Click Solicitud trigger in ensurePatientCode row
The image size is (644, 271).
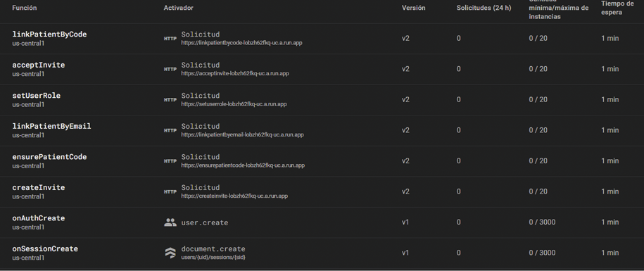click(201, 157)
